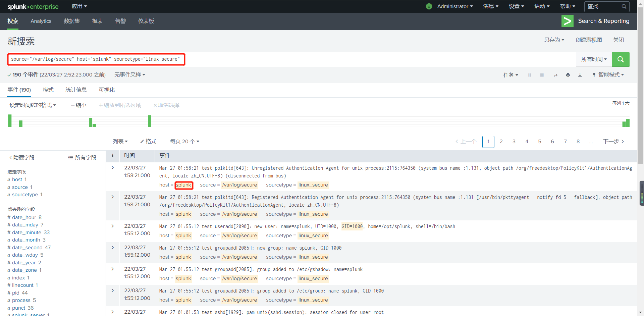
Task: Open the Settings dropdown
Action: (x=516, y=6)
